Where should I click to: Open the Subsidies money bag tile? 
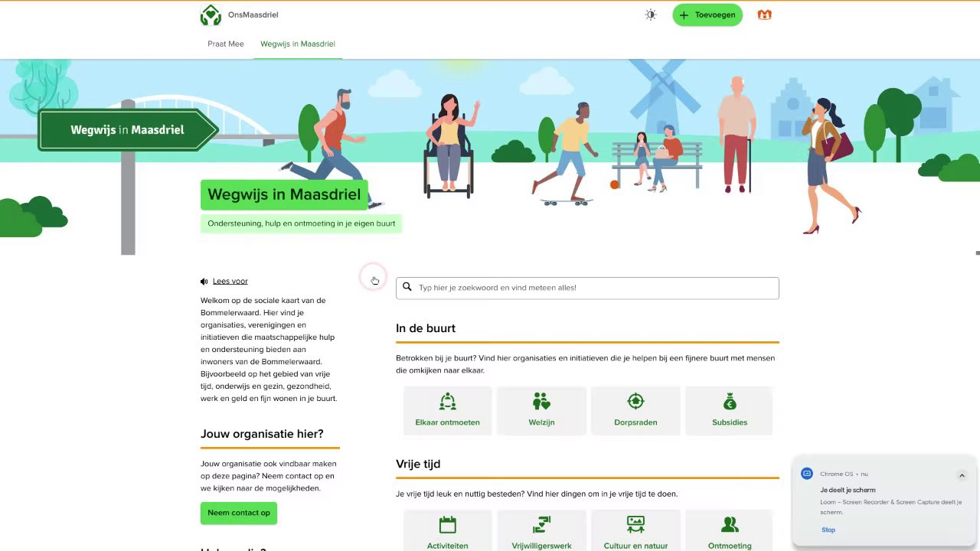click(x=730, y=410)
